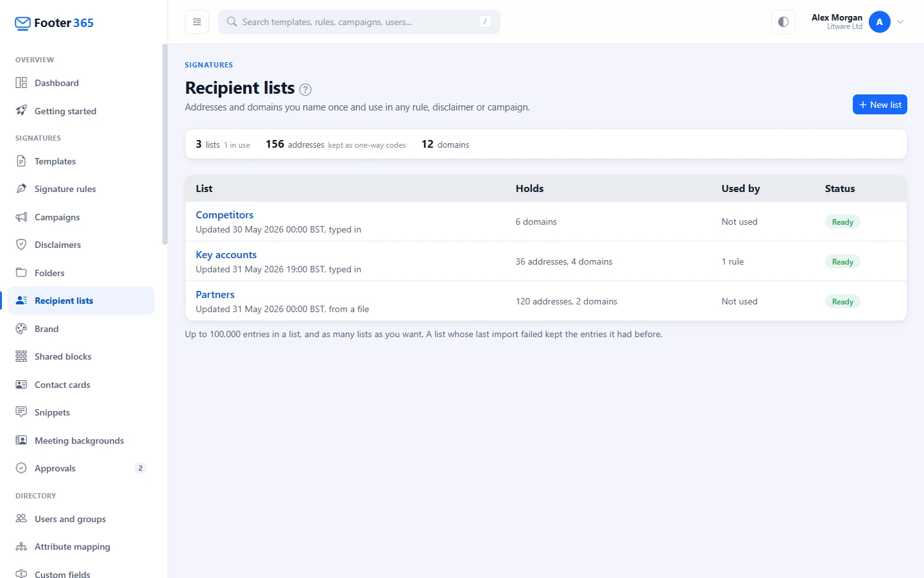Click the Disclaimers shield icon
This screenshot has height=578, width=924.
(21, 245)
